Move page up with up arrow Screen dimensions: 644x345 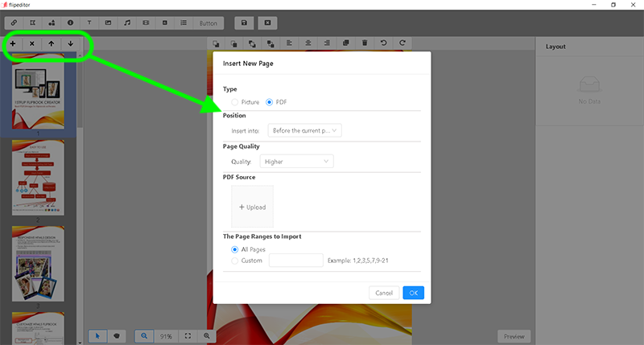tap(52, 43)
